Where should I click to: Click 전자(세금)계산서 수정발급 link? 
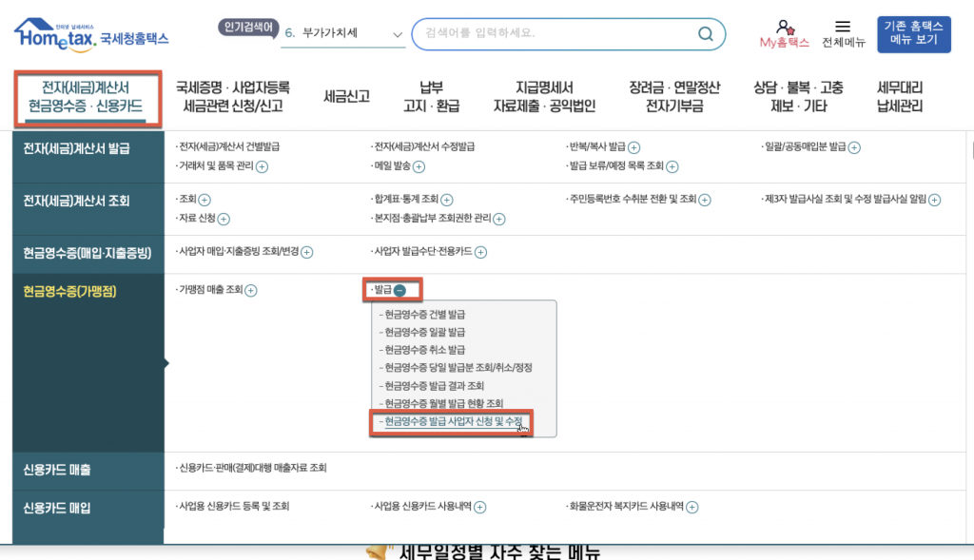click(x=423, y=146)
